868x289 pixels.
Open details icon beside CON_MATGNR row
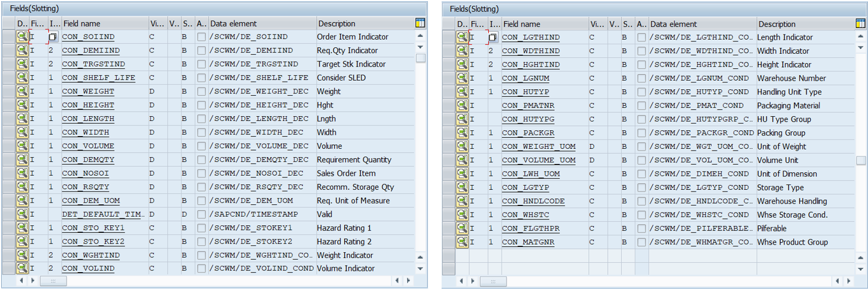[x=462, y=242]
